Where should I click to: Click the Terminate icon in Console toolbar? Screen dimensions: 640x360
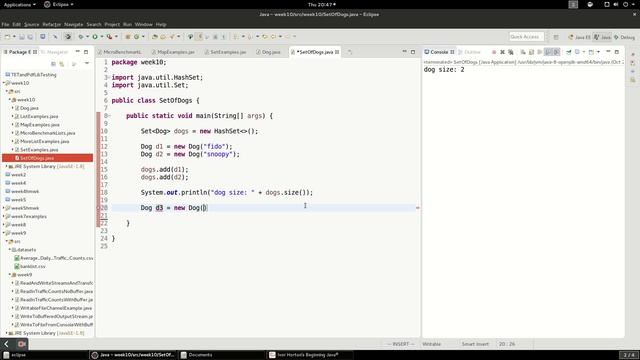click(x=494, y=52)
